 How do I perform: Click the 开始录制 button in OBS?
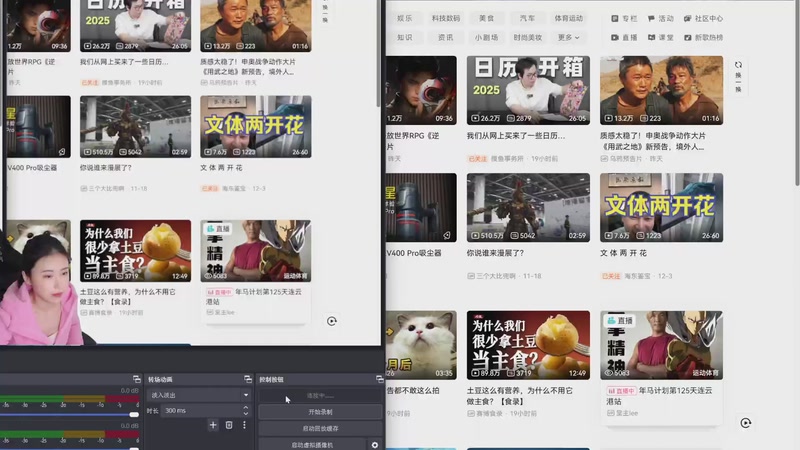coord(320,412)
